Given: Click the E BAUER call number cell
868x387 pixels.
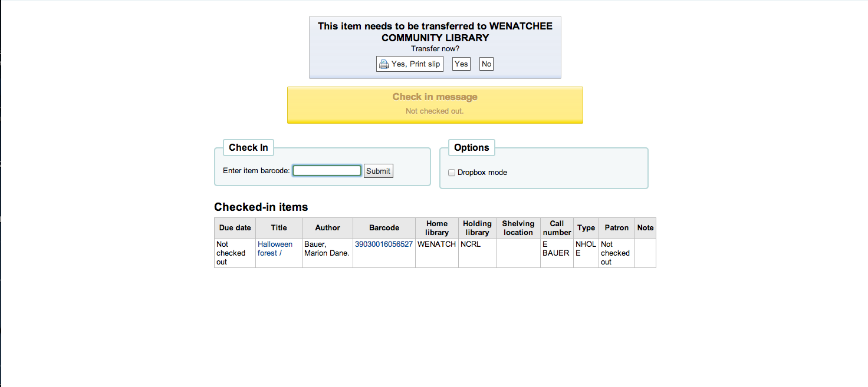Looking at the screenshot, I should (557, 253).
